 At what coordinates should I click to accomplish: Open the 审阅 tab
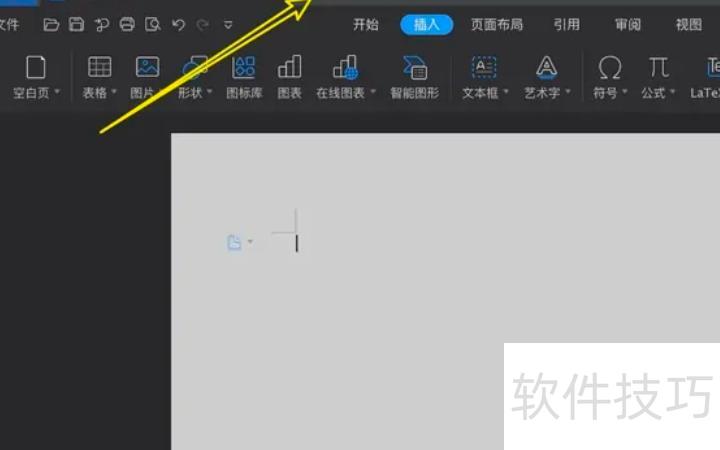[x=627, y=24]
